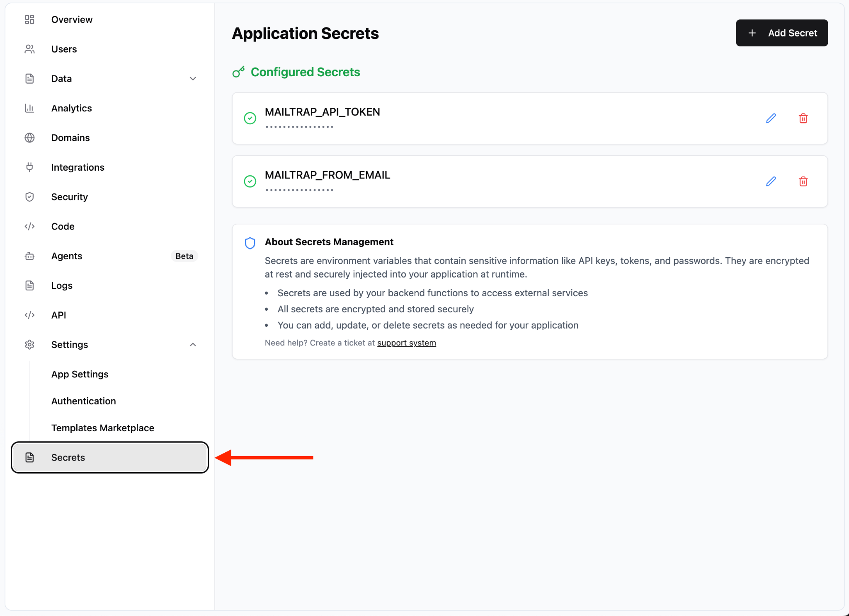Click the Security shield icon
The height and width of the screenshot is (616, 849).
coord(29,197)
